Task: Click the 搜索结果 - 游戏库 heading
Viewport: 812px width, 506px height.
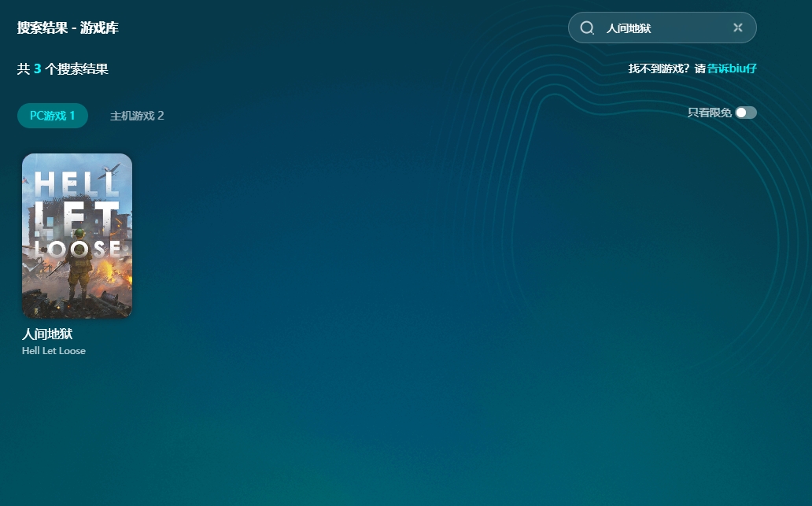Action: [x=68, y=28]
